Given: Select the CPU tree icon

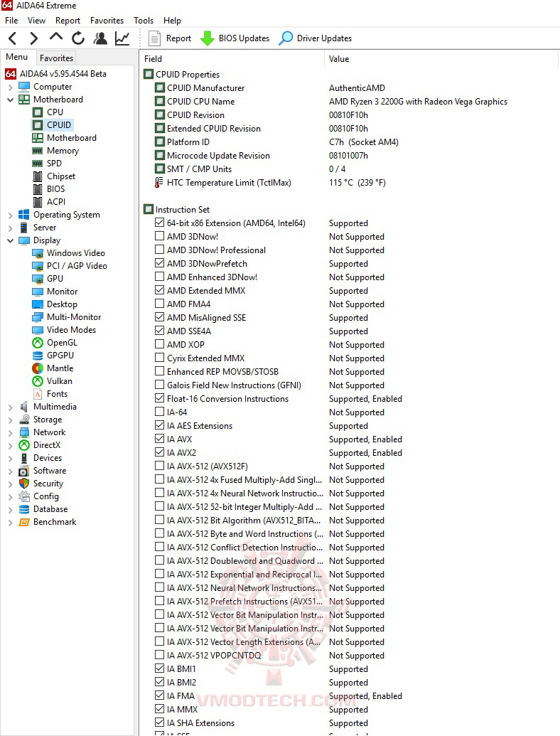Looking at the screenshot, I should coord(38,112).
